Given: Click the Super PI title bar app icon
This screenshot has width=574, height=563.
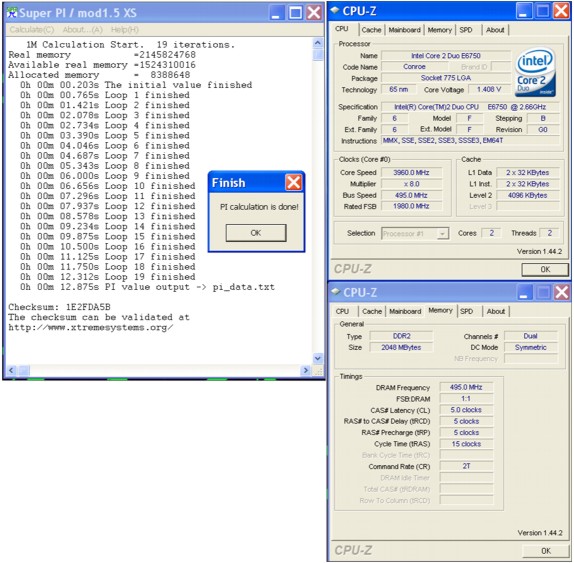Looking at the screenshot, I should (x=12, y=13).
